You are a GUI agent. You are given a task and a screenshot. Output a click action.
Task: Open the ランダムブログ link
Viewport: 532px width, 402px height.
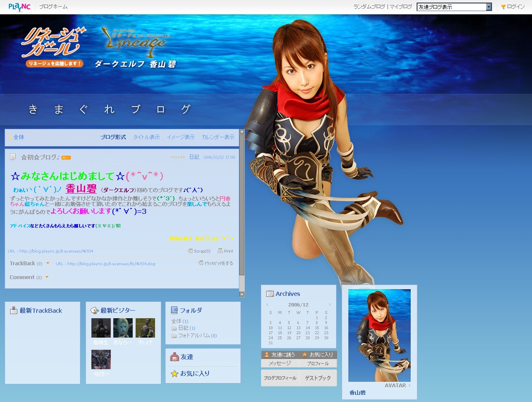point(369,7)
